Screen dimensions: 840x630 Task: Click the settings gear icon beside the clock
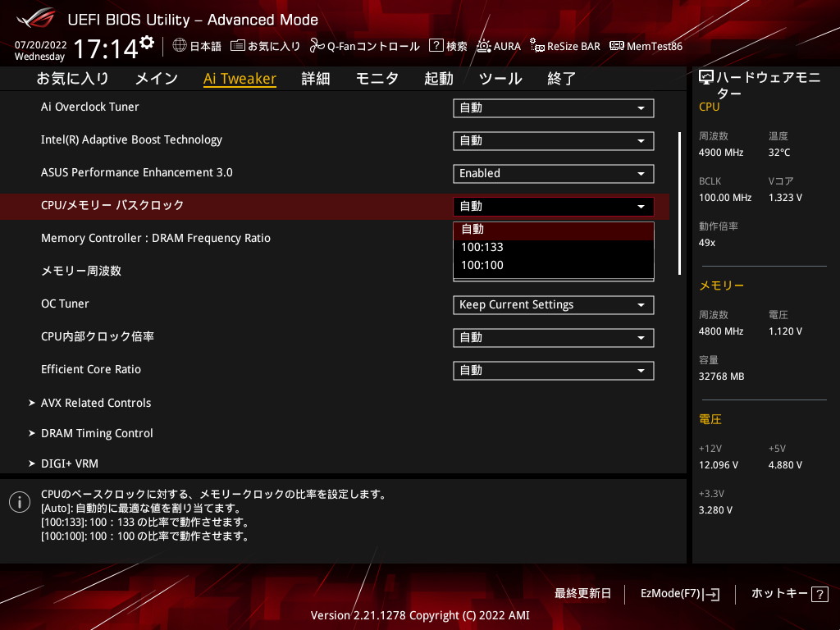[x=147, y=43]
